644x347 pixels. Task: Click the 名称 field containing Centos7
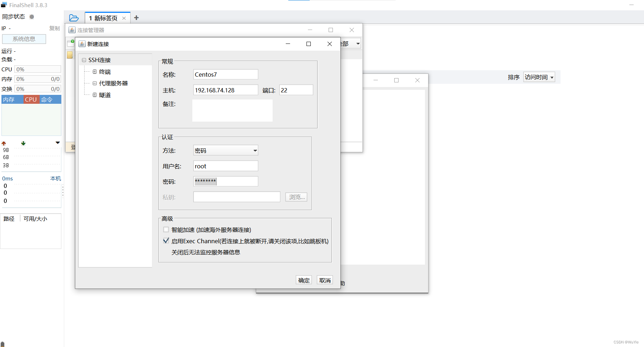click(225, 75)
